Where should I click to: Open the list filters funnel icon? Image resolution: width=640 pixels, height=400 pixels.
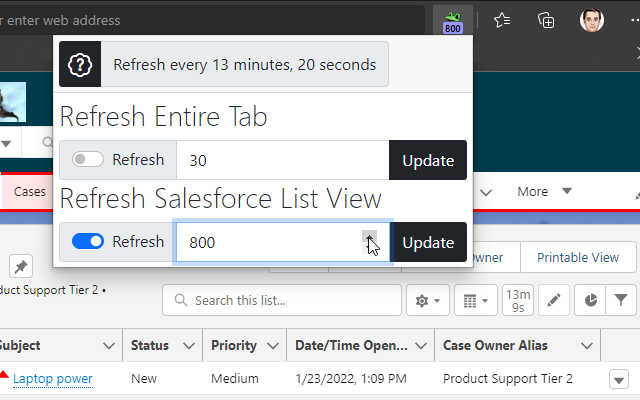pyautogui.click(x=621, y=299)
